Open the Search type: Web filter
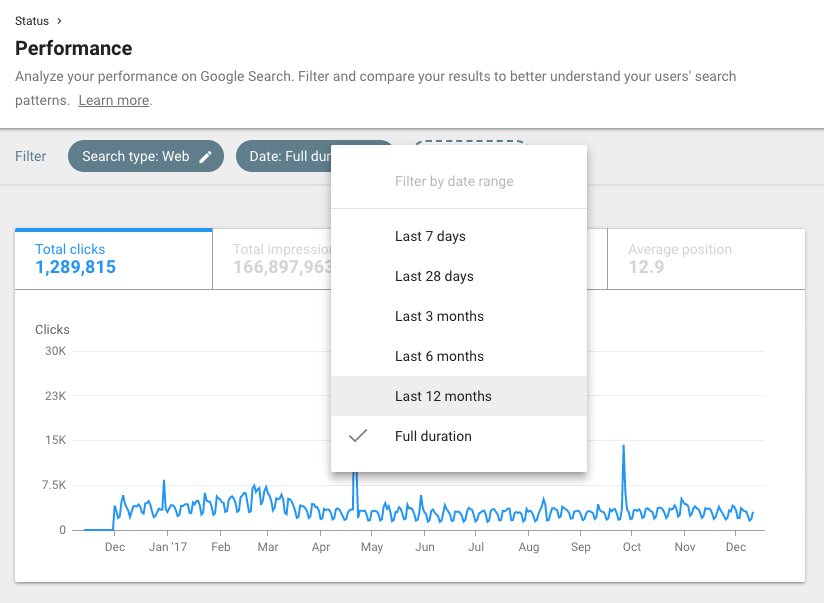 click(x=146, y=156)
